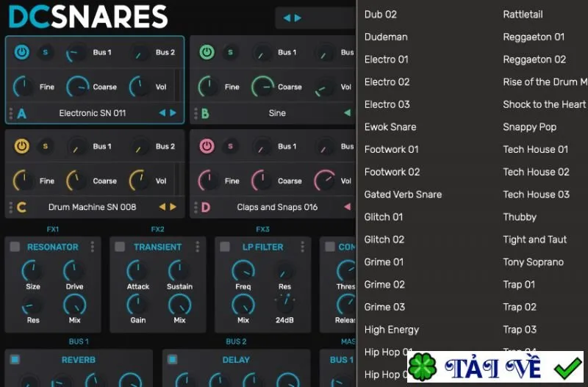Load next sample for layer C
Screen dimensions: 588x387
173,207
